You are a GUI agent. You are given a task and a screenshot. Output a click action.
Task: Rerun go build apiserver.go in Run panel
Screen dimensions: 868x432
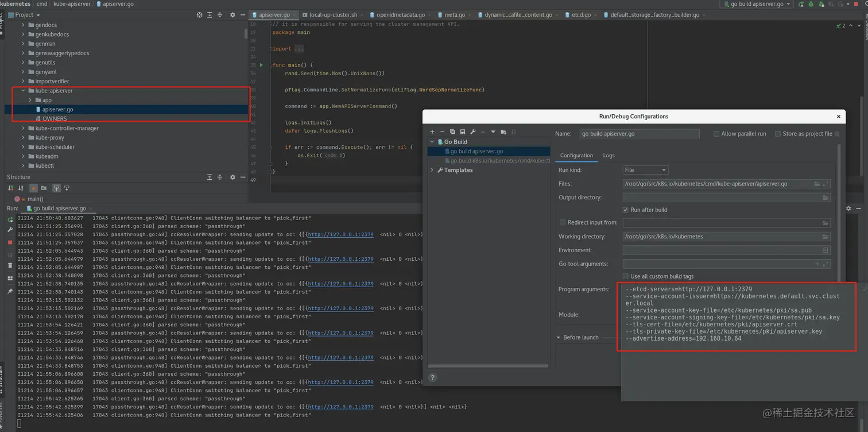(10, 219)
